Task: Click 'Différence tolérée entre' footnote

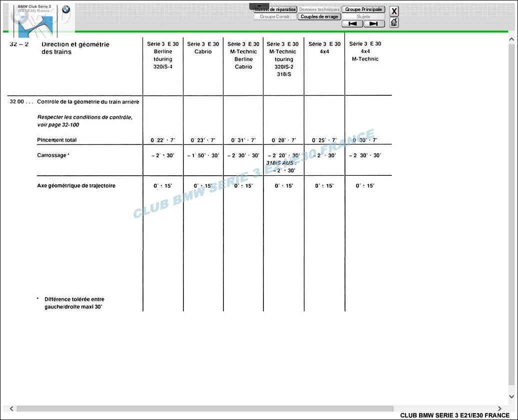Action: click(74, 299)
